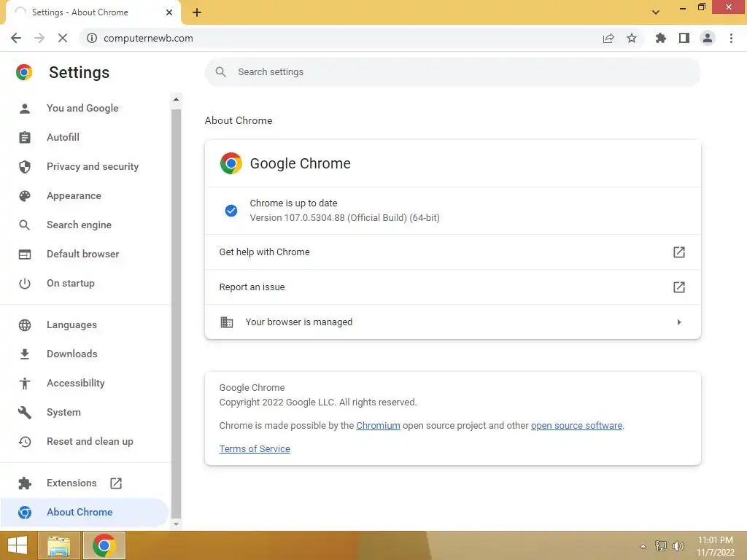The height and width of the screenshot is (560, 747).
Task: Share this page icon in address bar
Action: coord(608,38)
